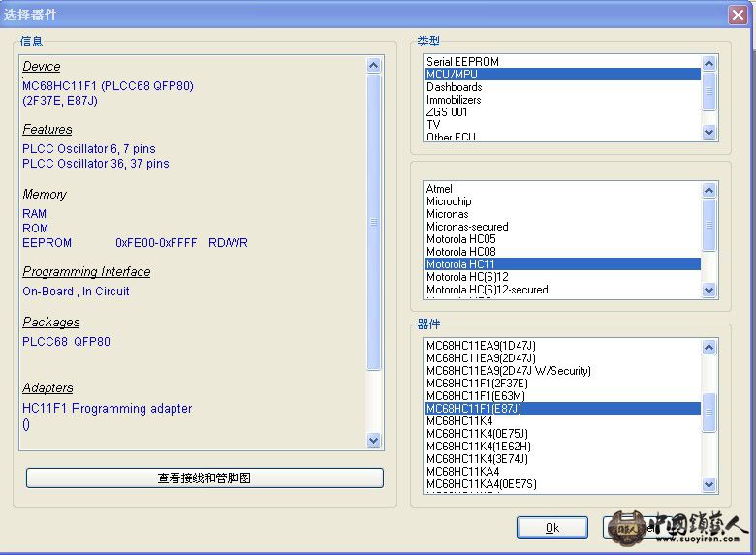
Task: Click PLCC Oscillator 6, 7 pins text
Action: click(x=89, y=149)
